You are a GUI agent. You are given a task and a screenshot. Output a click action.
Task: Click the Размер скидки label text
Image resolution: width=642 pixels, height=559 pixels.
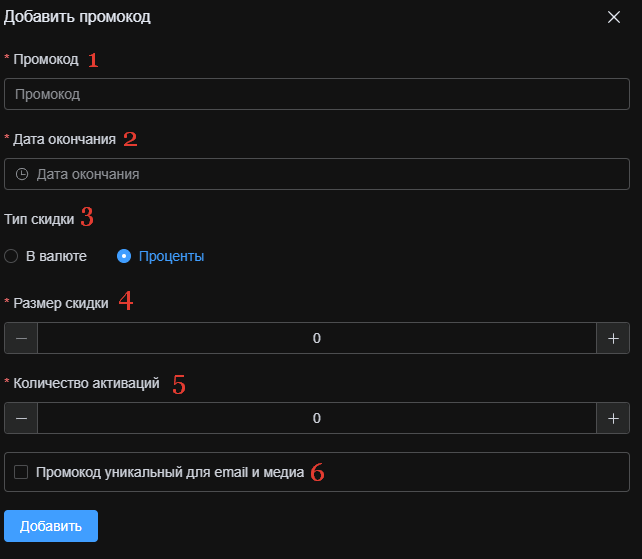pyautogui.click(x=61, y=303)
